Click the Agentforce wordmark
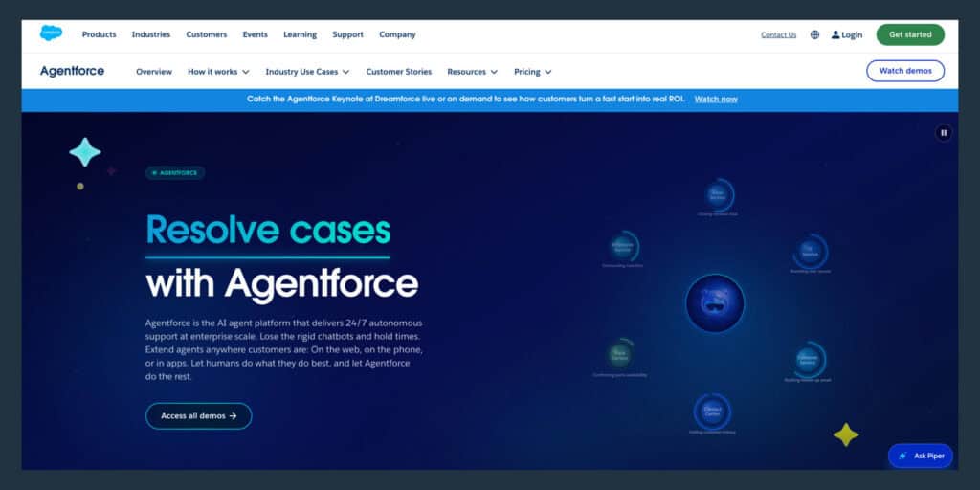The height and width of the screenshot is (490, 980). coord(72,71)
